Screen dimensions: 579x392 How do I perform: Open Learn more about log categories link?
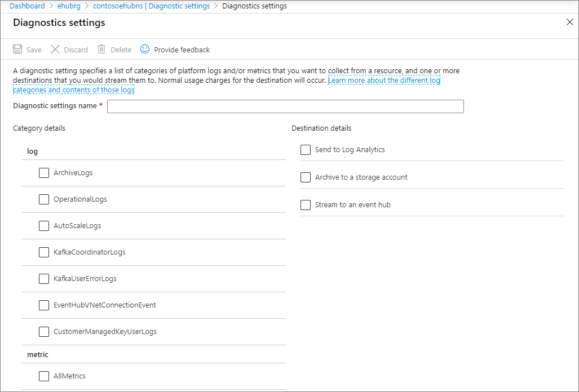tap(383, 81)
